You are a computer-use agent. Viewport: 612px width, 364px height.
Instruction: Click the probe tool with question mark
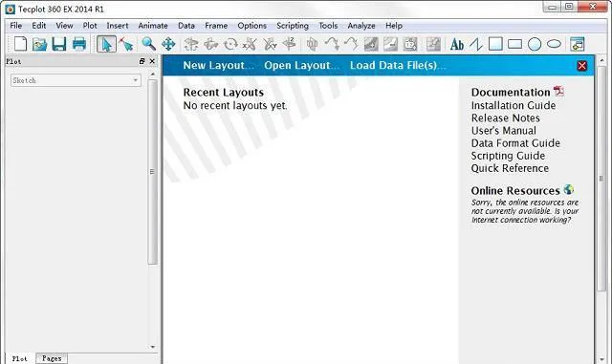[433, 44]
